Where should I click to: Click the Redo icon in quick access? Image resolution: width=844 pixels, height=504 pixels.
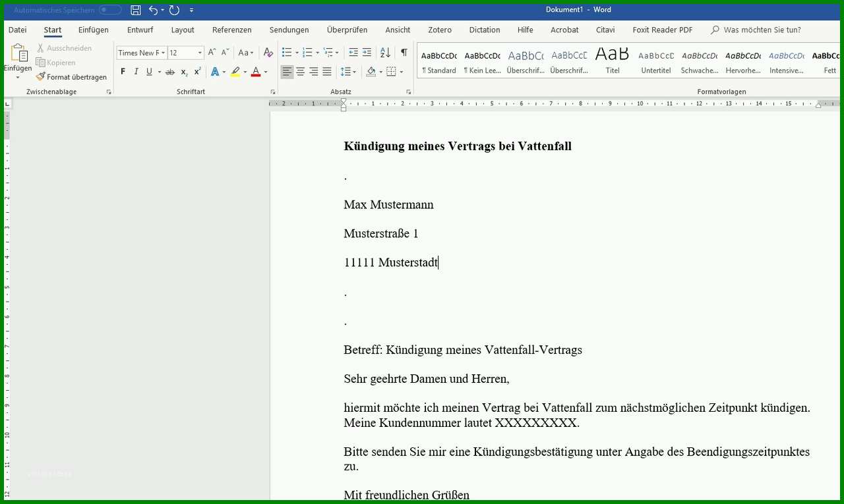(174, 10)
